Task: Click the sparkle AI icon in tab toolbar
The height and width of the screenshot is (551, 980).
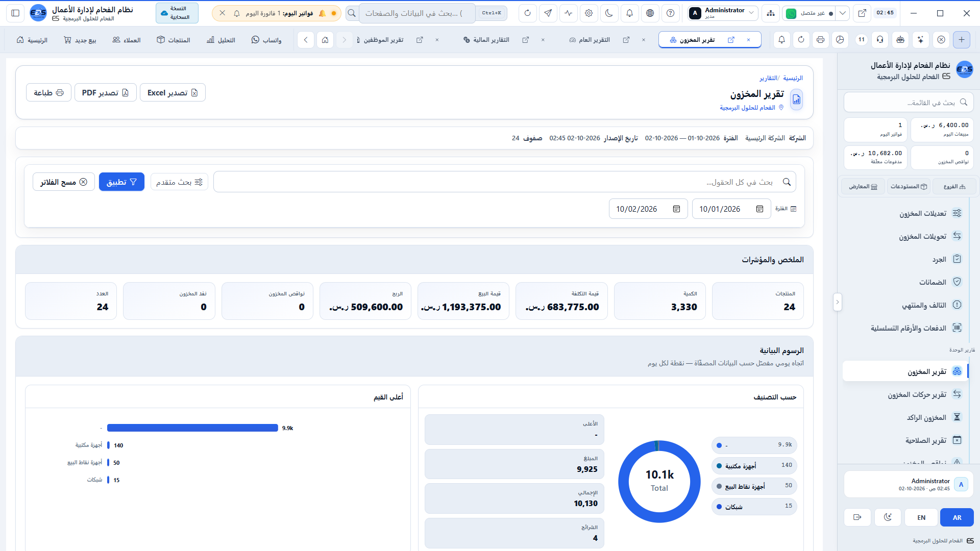Action: pyautogui.click(x=920, y=40)
